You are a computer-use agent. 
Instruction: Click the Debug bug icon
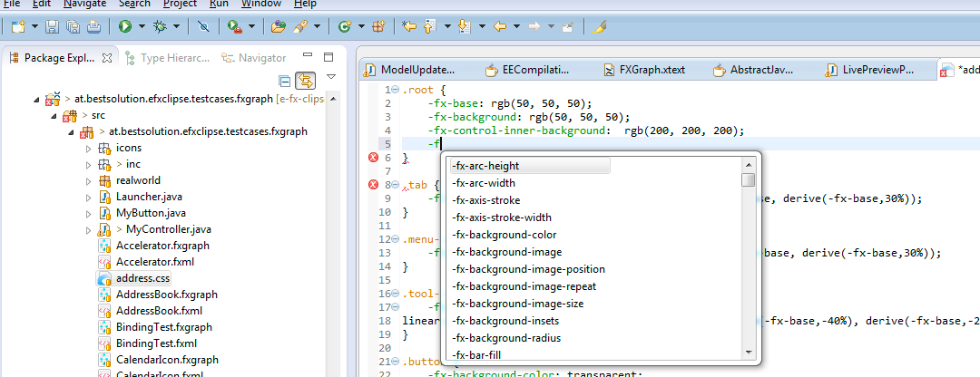click(161, 27)
